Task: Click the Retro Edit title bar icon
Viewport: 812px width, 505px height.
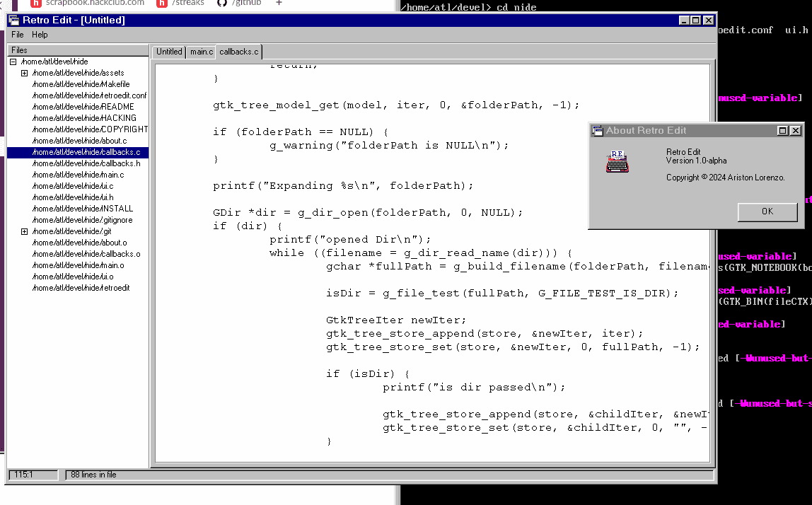Action: tap(14, 21)
